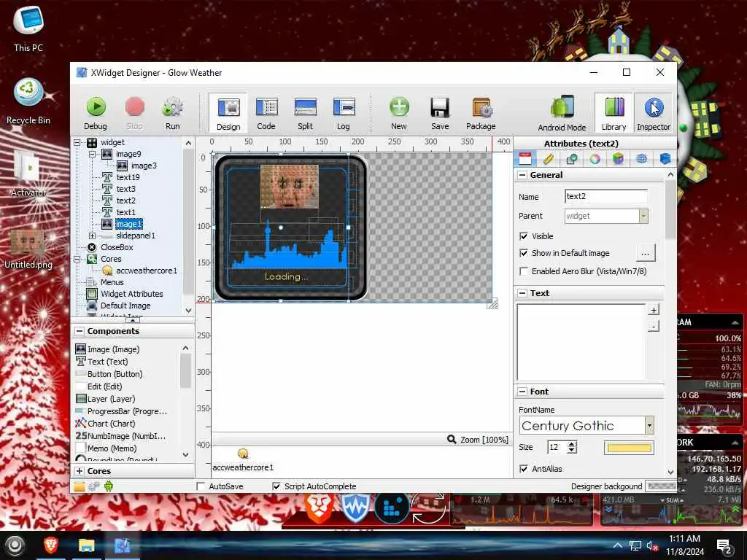Switch to the Split view
The height and width of the screenshot is (560, 747).
pyautogui.click(x=306, y=113)
